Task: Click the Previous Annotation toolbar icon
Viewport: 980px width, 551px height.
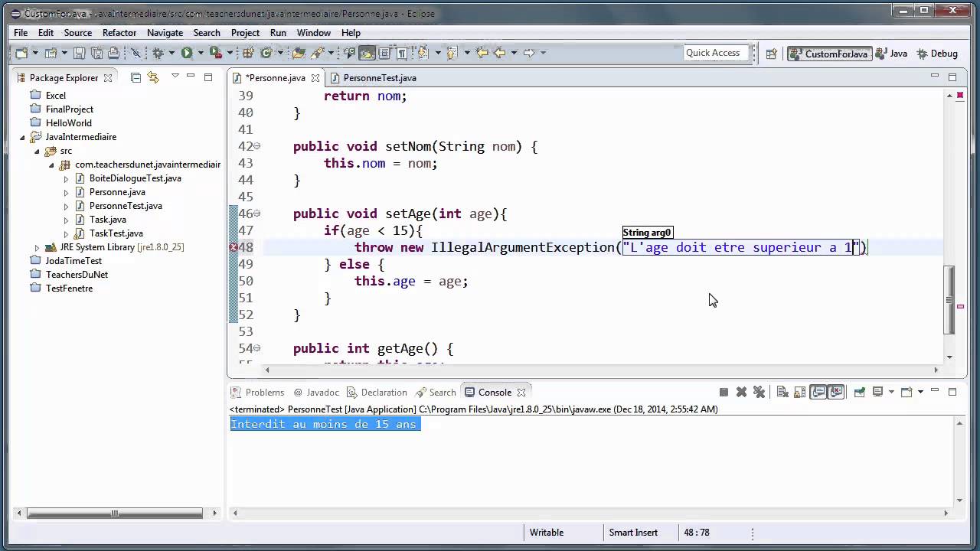Action: [451, 53]
